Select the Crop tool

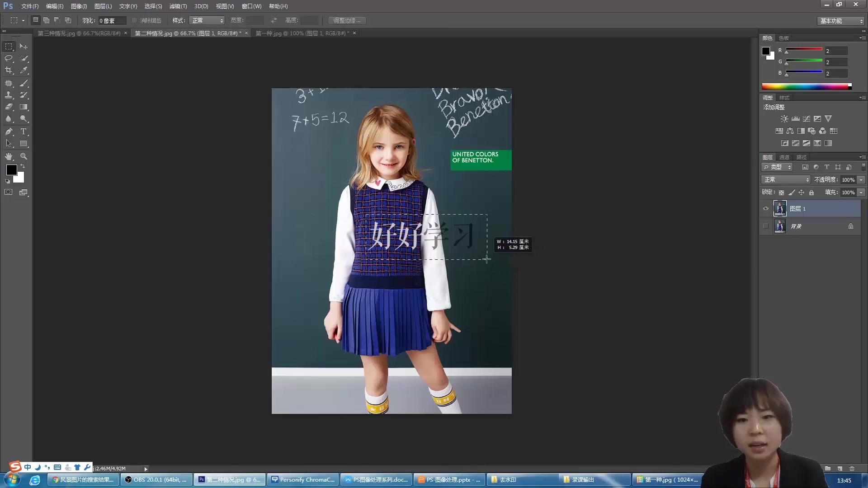point(9,70)
